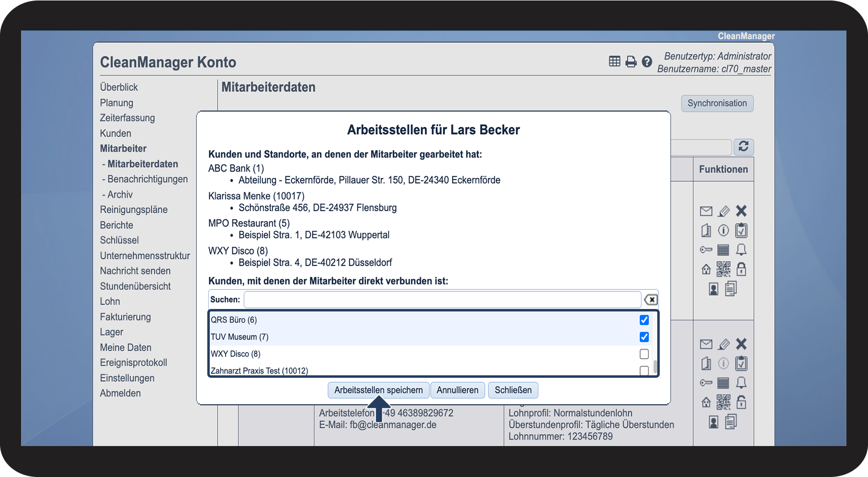
Task: Click the Suchen input field
Action: click(x=443, y=300)
